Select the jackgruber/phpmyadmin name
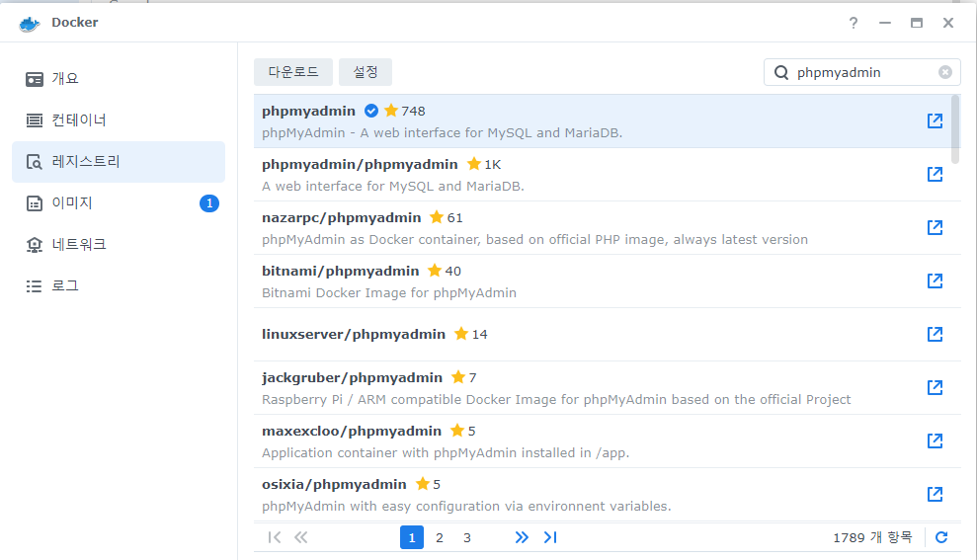 [352, 377]
